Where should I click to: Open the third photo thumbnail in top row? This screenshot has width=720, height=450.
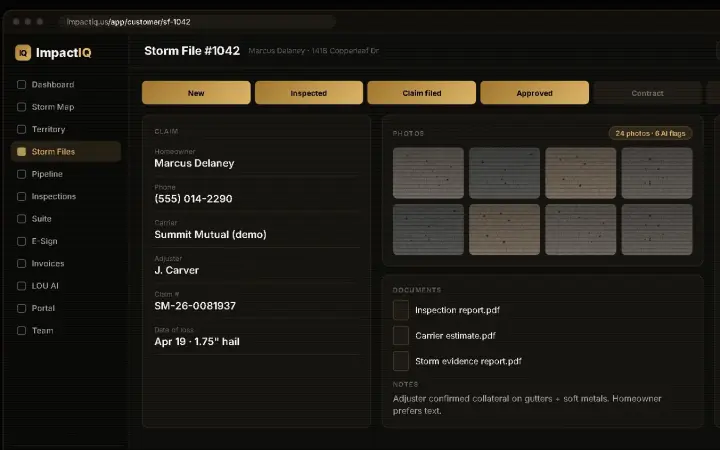(581, 173)
